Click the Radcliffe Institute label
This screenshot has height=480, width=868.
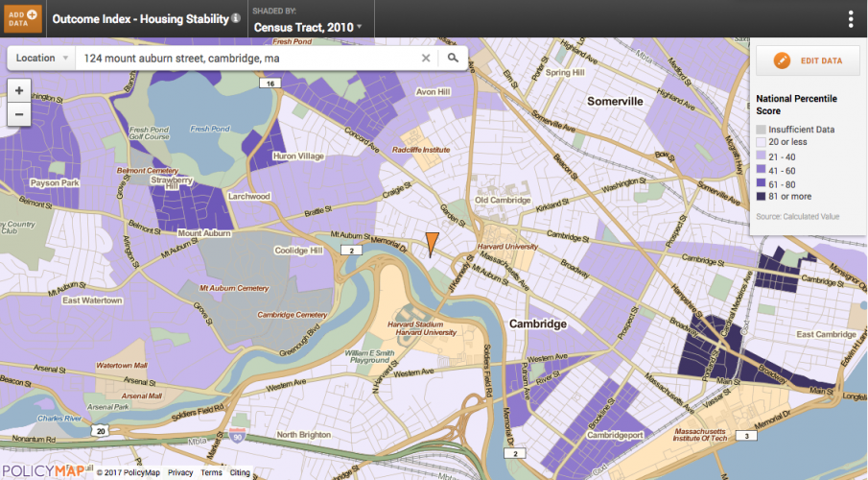(x=421, y=150)
